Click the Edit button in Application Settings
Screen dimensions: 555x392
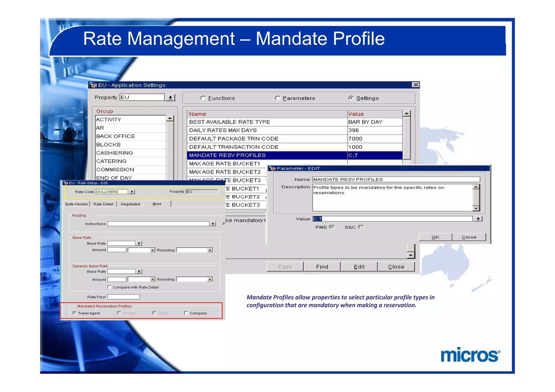(359, 267)
